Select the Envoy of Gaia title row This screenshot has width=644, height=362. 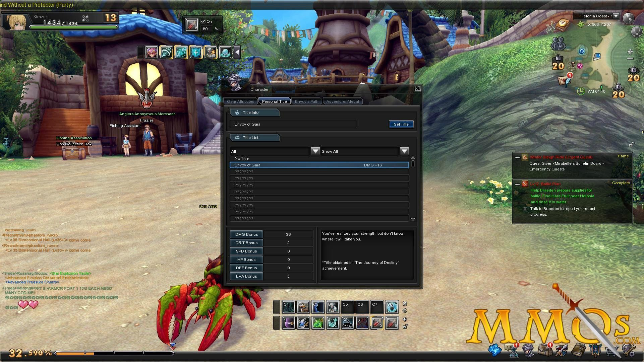click(x=319, y=165)
